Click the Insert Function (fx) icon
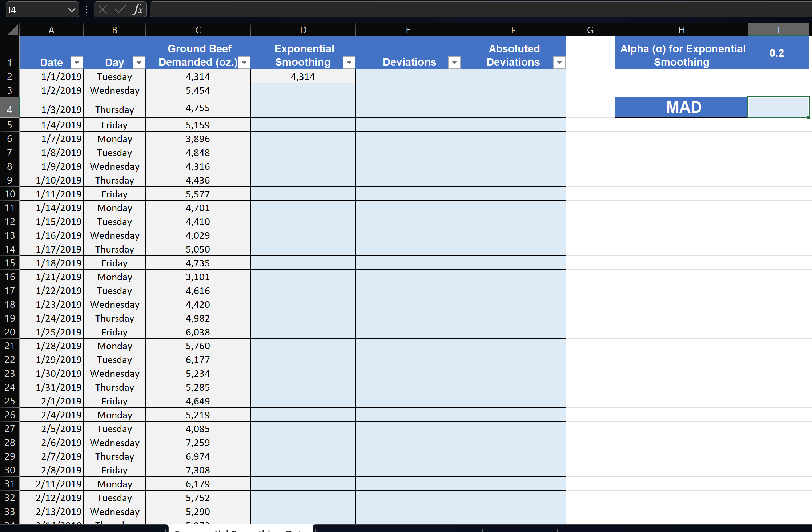The height and width of the screenshot is (532, 812). click(138, 9)
